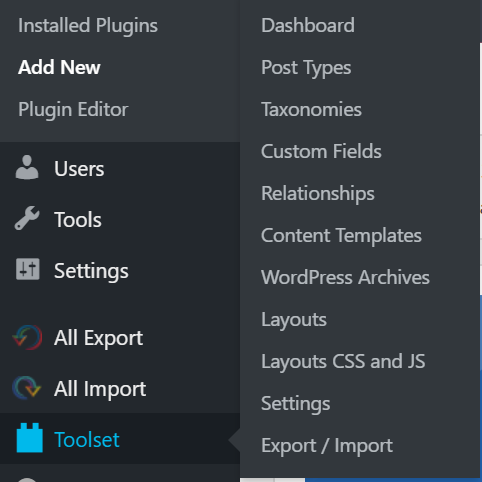Screen dimensions: 482x482
Task: Open the Plugin Editor
Action: click(x=73, y=110)
